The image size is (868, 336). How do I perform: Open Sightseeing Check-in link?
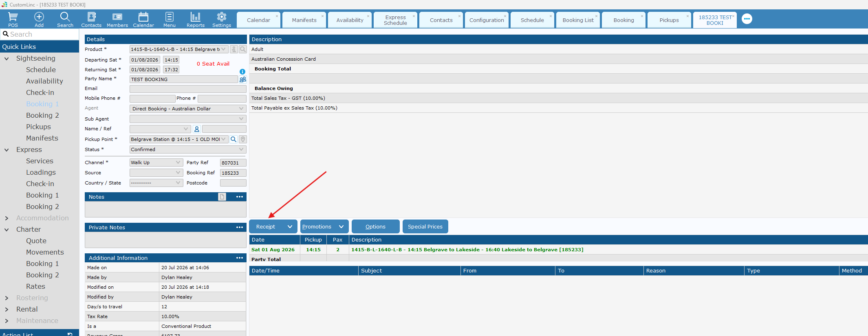click(40, 92)
